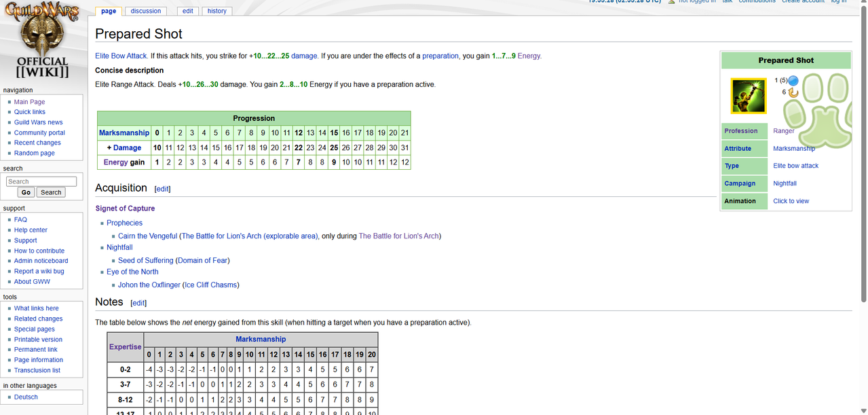Image resolution: width=868 pixels, height=415 pixels.
Task: Select the page tab
Action: click(x=109, y=11)
